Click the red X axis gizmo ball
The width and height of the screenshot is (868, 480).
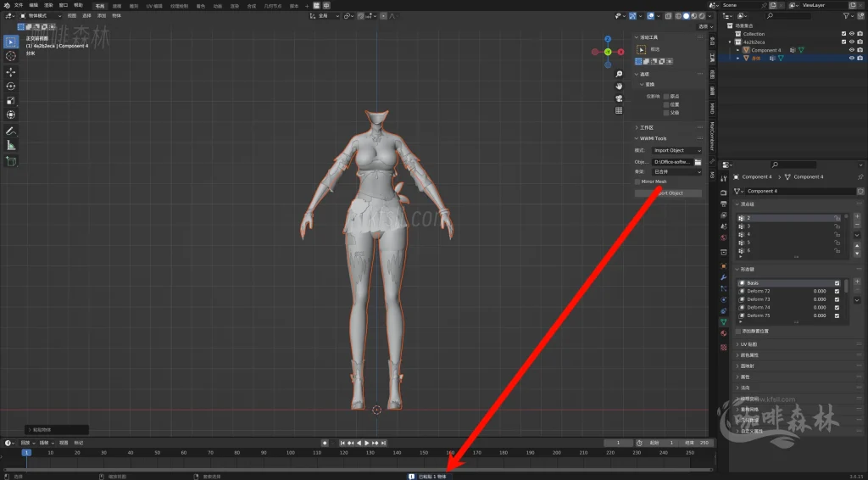[621, 52]
